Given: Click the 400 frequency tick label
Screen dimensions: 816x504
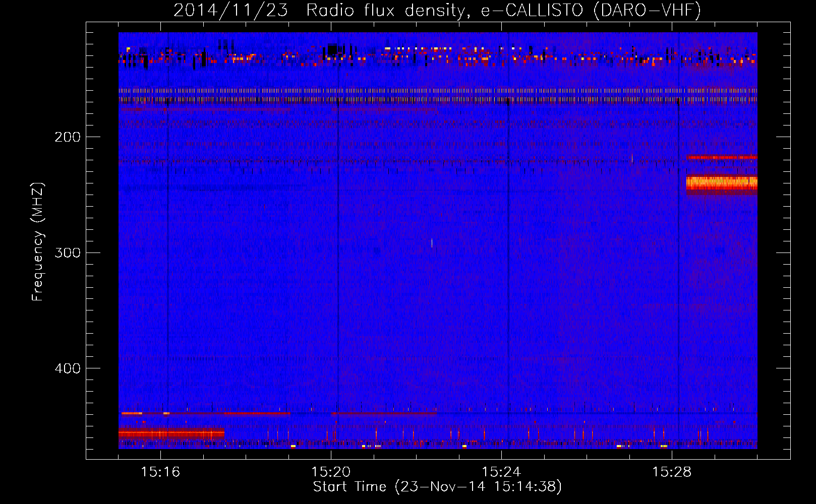Looking at the screenshot, I should click(68, 368).
